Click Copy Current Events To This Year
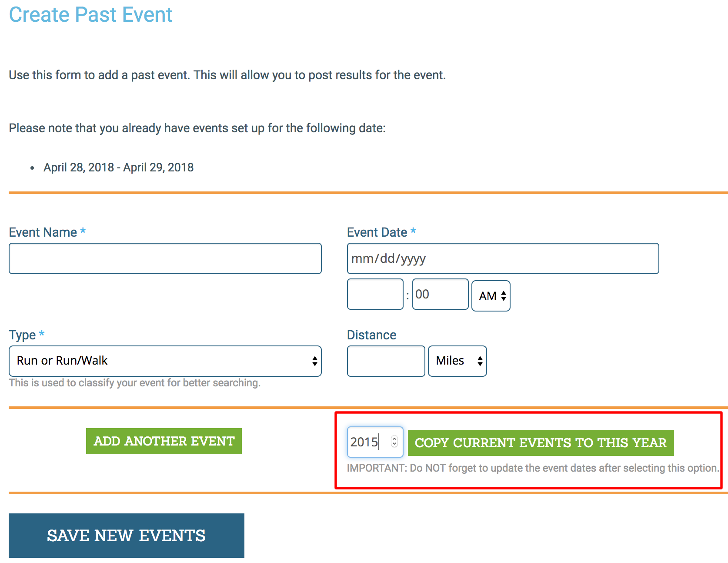 click(x=541, y=442)
